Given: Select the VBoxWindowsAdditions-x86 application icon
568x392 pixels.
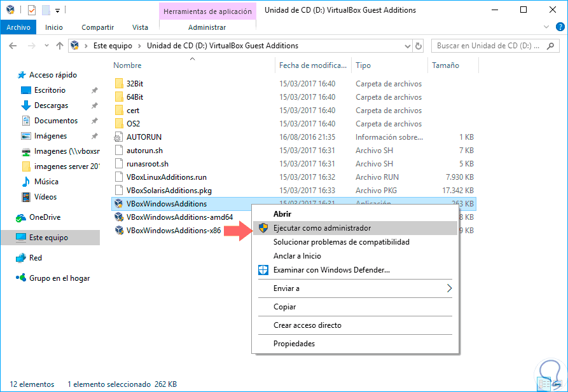Looking at the screenshot, I should coord(119,231).
